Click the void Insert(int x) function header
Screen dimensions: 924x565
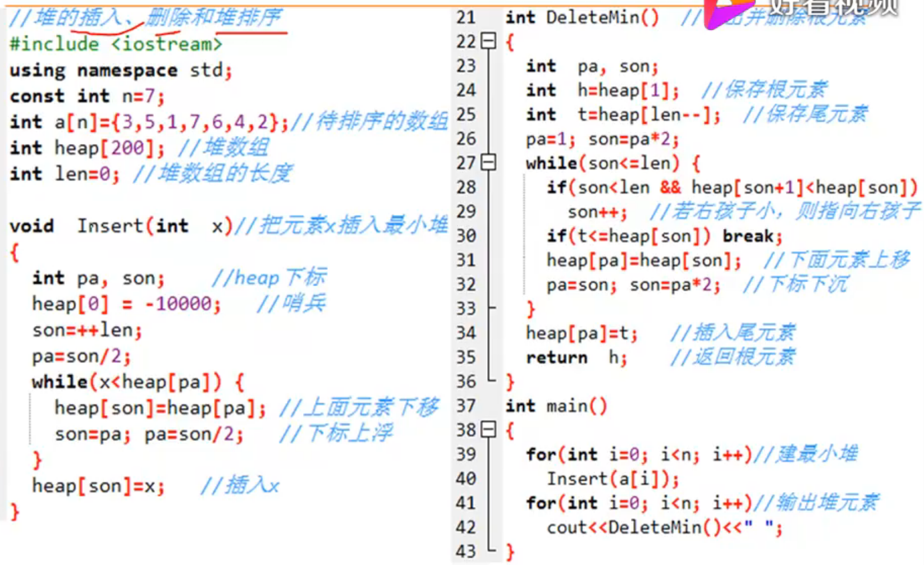point(121,226)
